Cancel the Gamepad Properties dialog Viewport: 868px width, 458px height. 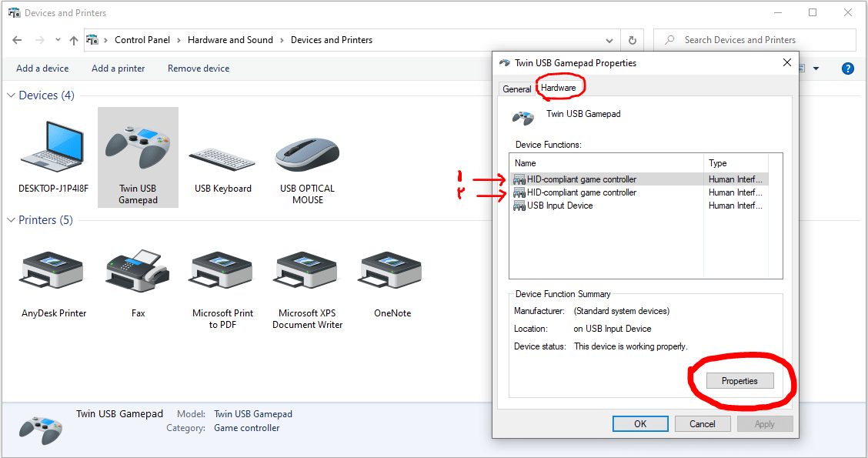[703, 423]
